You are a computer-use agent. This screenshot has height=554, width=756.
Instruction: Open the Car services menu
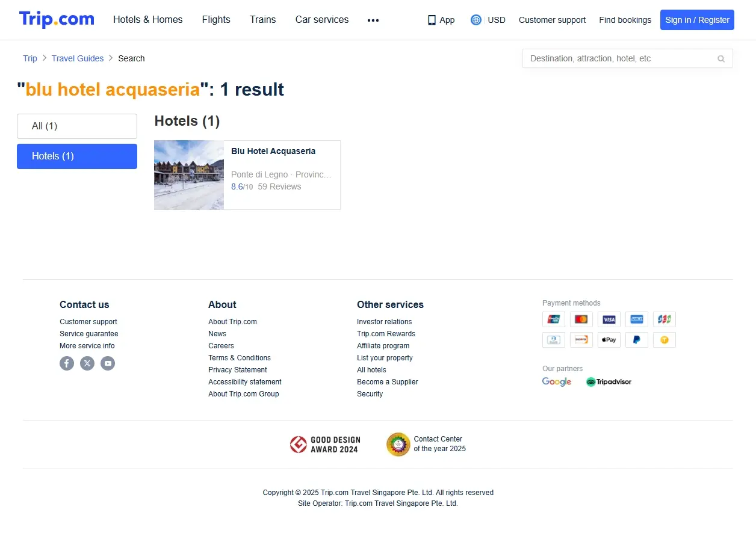322,20
